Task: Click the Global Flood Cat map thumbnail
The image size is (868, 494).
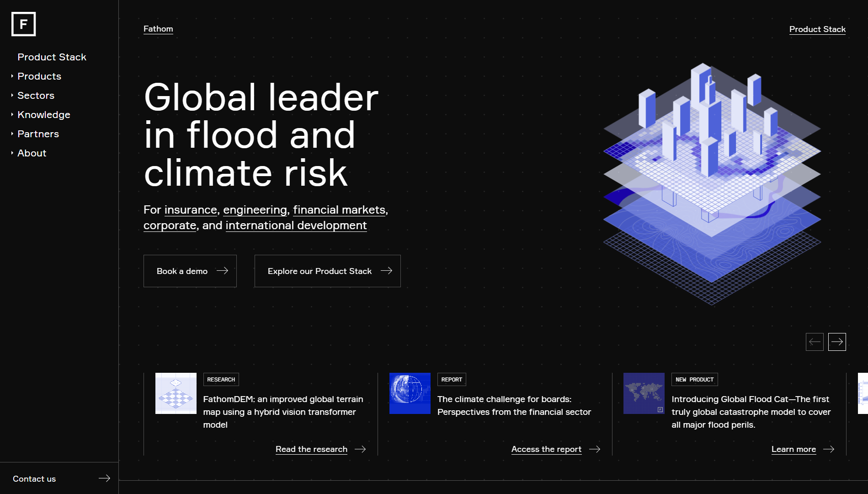Action: [x=644, y=393]
